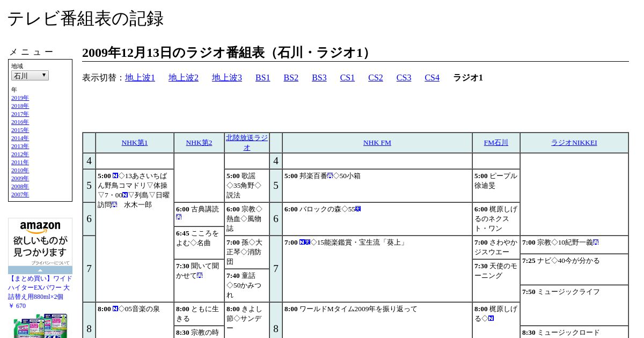Open the ワイドハイターEXパワー product ad link

point(40,288)
